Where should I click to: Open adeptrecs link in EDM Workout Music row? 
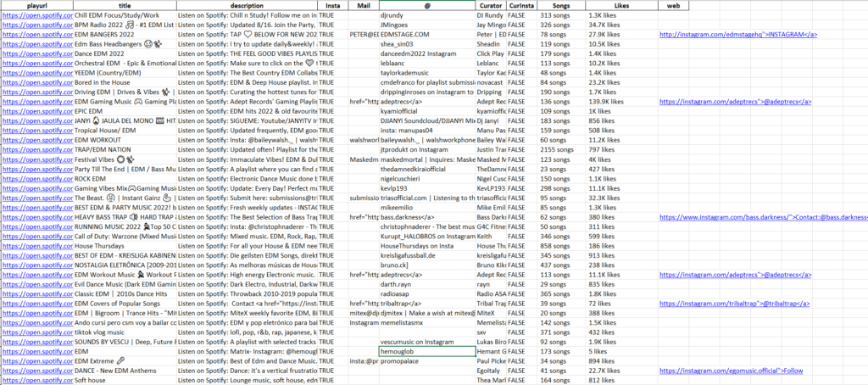[x=736, y=274]
